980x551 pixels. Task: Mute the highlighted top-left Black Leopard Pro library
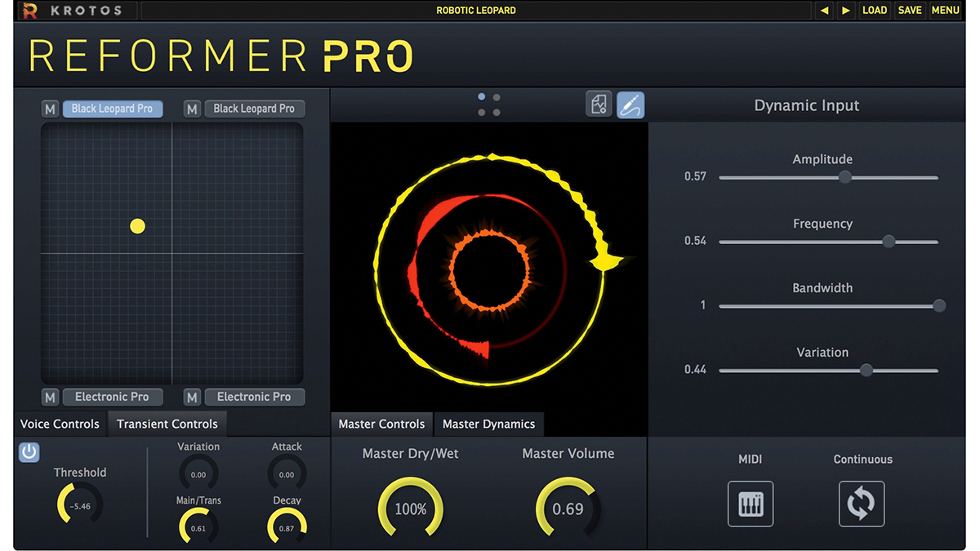(51, 109)
